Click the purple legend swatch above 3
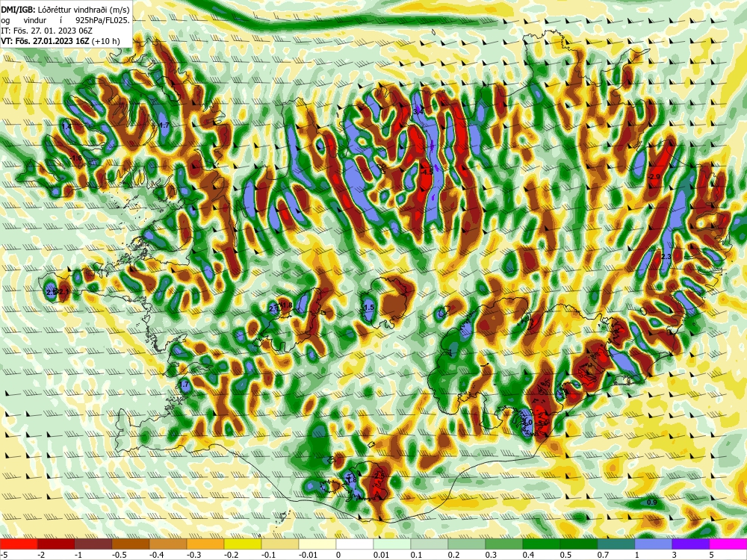Viewport: 747px width, 560px height. click(691, 544)
